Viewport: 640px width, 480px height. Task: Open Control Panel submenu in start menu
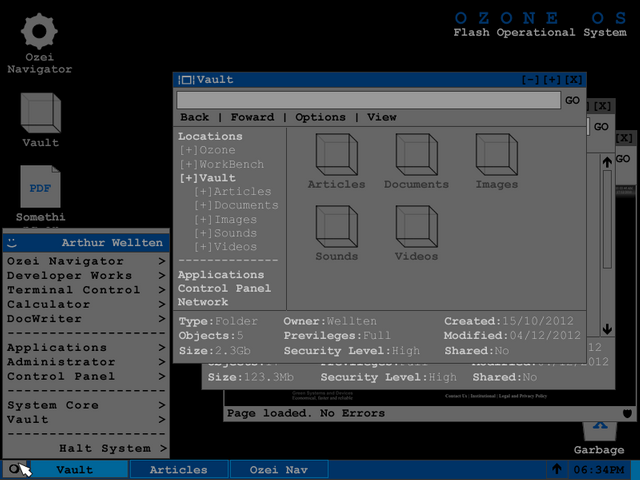86,376
